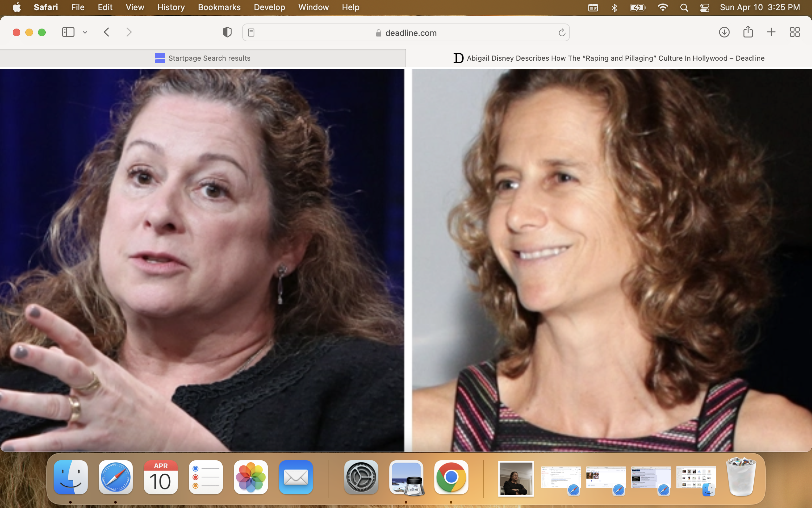Click the left photo on the page
This screenshot has height=508, width=812.
202,260
